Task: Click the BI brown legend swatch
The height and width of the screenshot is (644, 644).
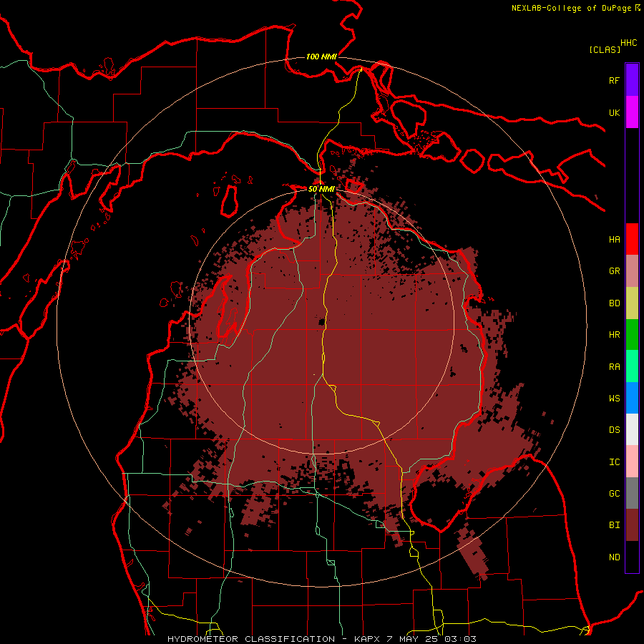Action: (632, 525)
